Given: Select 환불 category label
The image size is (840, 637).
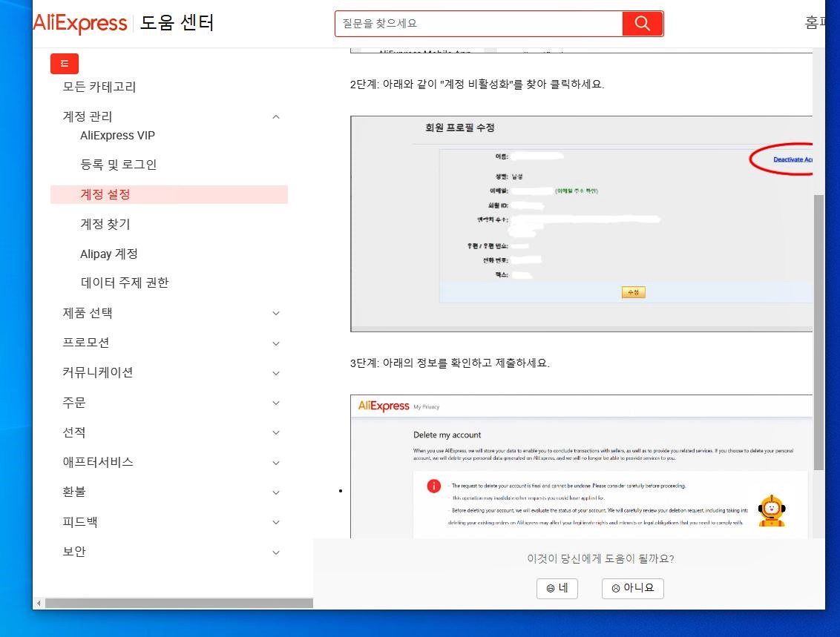Looking at the screenshot, I should coord(74,492).
